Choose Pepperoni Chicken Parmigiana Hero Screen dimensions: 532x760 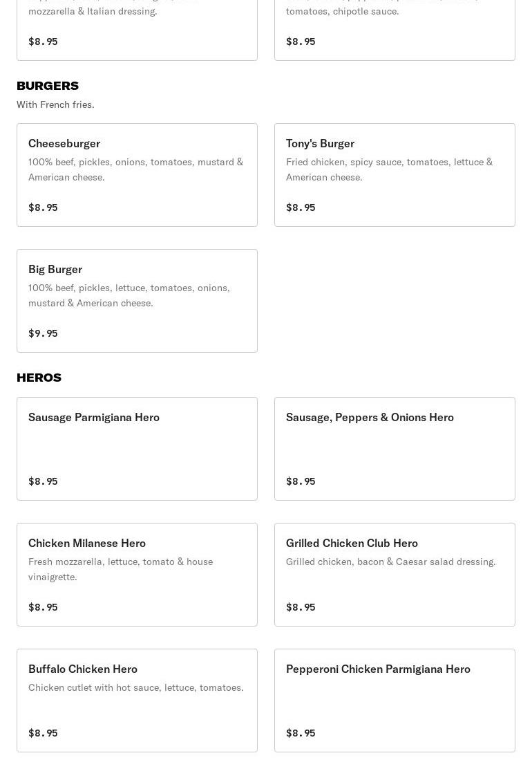click(x=395, y=700)
